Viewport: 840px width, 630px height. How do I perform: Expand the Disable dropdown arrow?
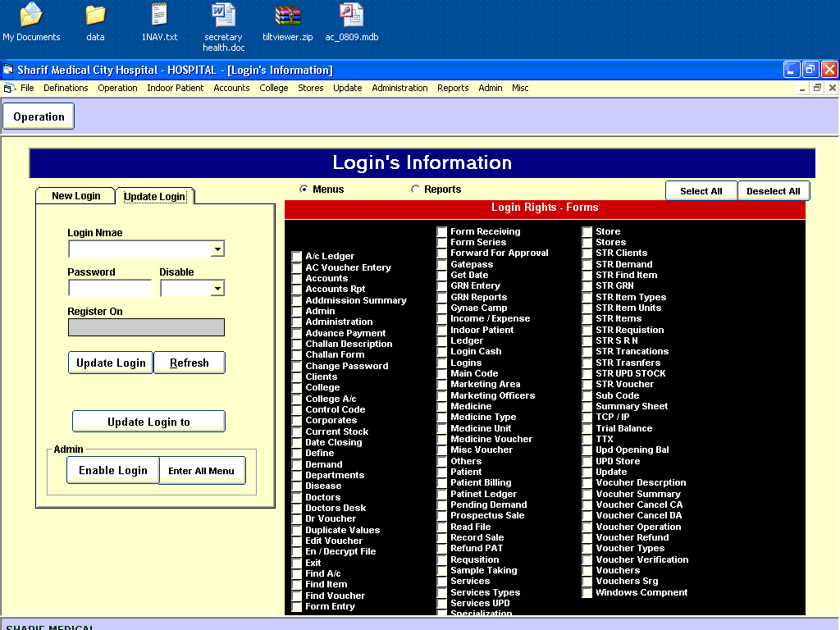point(217,288)
